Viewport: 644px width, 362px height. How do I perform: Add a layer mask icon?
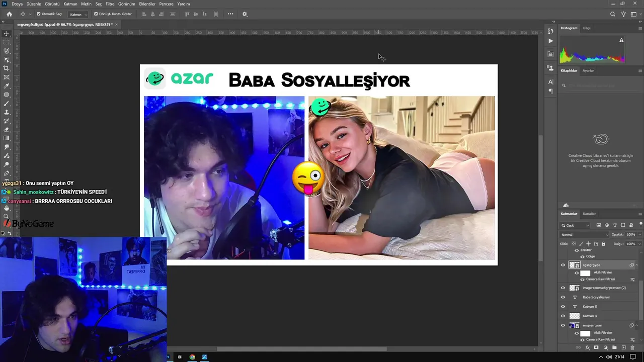596,347
